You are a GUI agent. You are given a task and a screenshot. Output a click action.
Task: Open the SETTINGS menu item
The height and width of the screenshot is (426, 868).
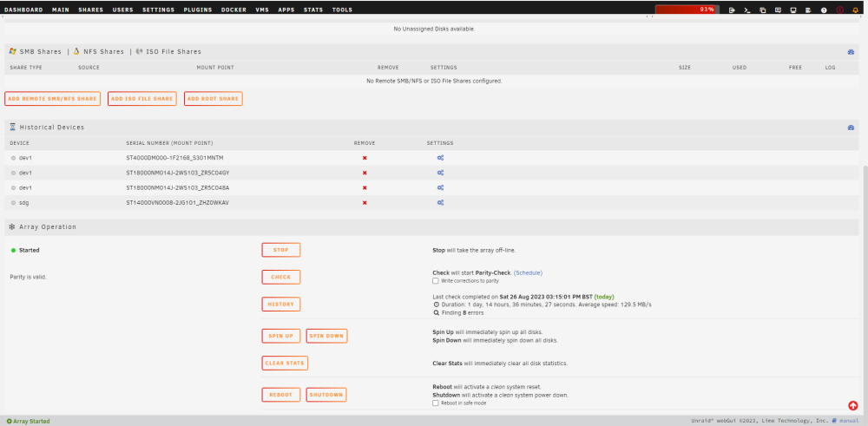coord(158,10)
